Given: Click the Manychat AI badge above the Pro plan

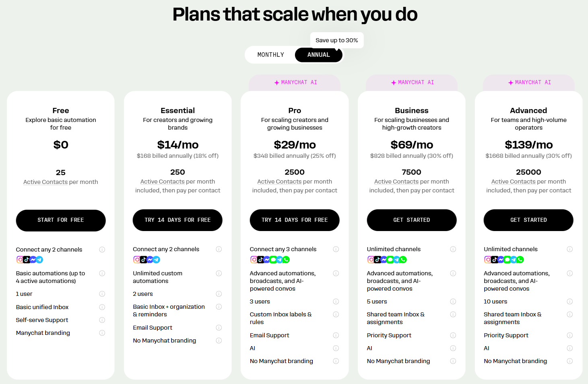Looking at the screenshot, I should pyautogui.click(x=295, y=83).
